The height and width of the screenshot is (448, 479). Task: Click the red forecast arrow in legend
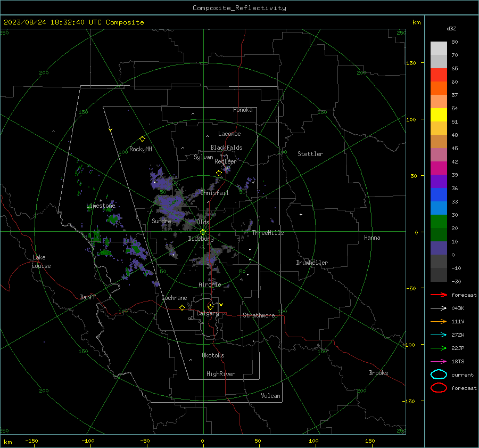click(439, 295)
